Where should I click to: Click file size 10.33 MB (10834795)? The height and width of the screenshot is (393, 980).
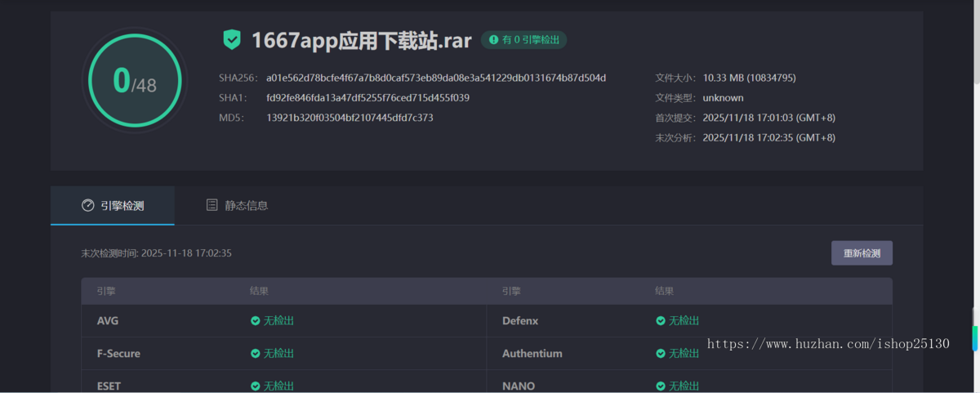749,78
